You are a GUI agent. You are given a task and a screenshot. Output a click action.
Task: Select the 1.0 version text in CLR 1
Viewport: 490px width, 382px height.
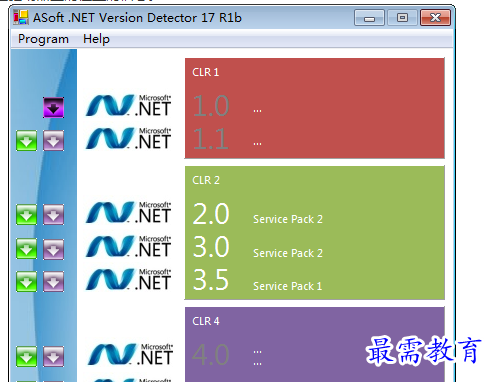point(211,106)
